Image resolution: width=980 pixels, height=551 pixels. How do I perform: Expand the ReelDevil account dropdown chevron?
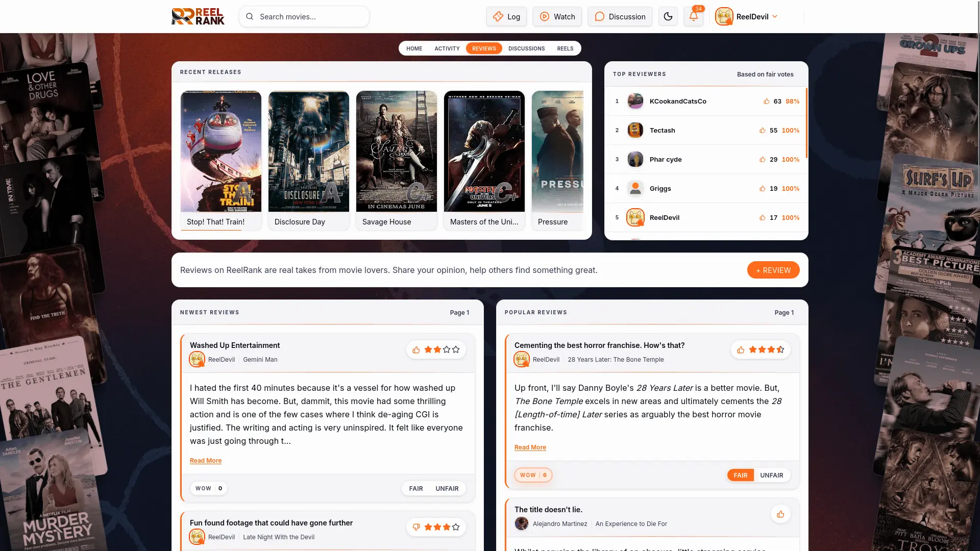[775, 16]
